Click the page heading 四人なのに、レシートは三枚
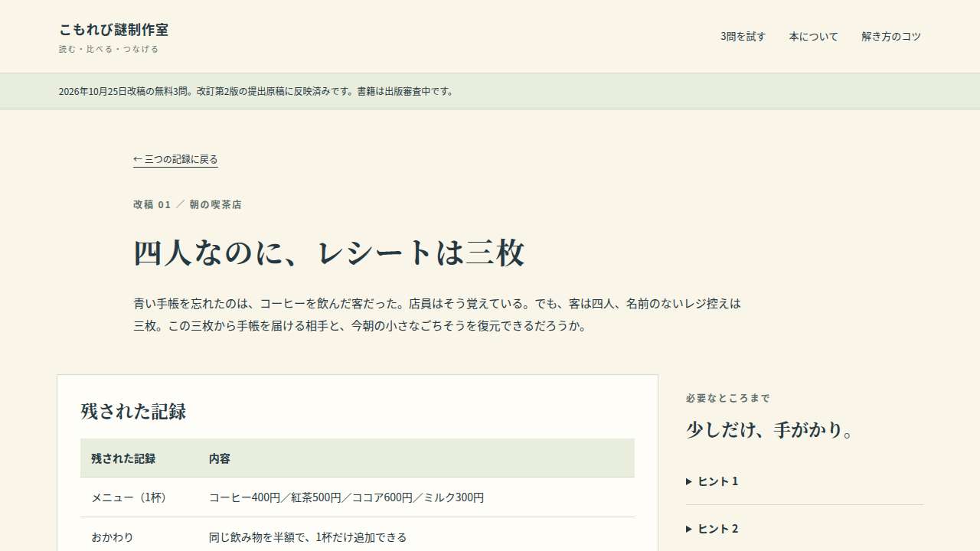 (329, 253)
